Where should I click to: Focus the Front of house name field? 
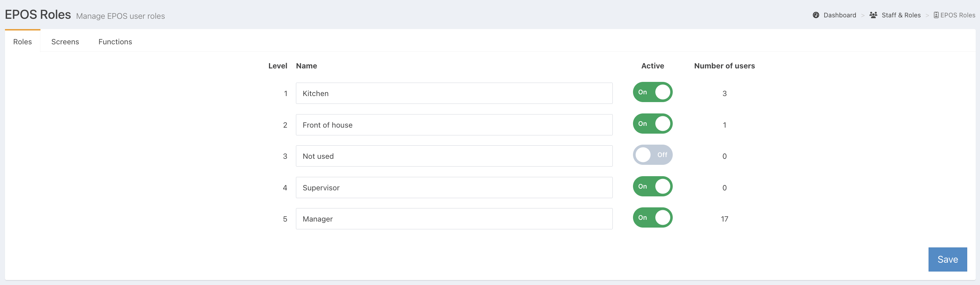coord(454,125)
